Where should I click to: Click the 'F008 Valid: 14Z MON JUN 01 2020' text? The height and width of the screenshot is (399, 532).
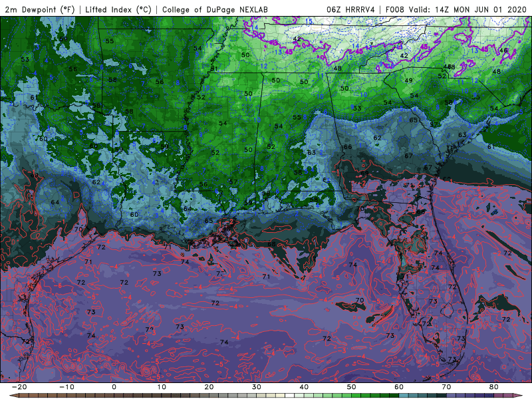click(x=456, y=9)
